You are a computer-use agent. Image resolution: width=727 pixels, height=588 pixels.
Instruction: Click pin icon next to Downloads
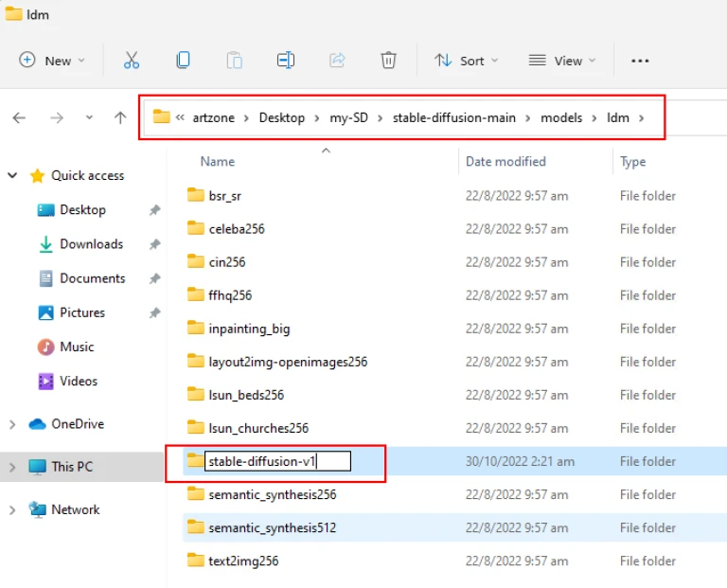pos(154,244)
